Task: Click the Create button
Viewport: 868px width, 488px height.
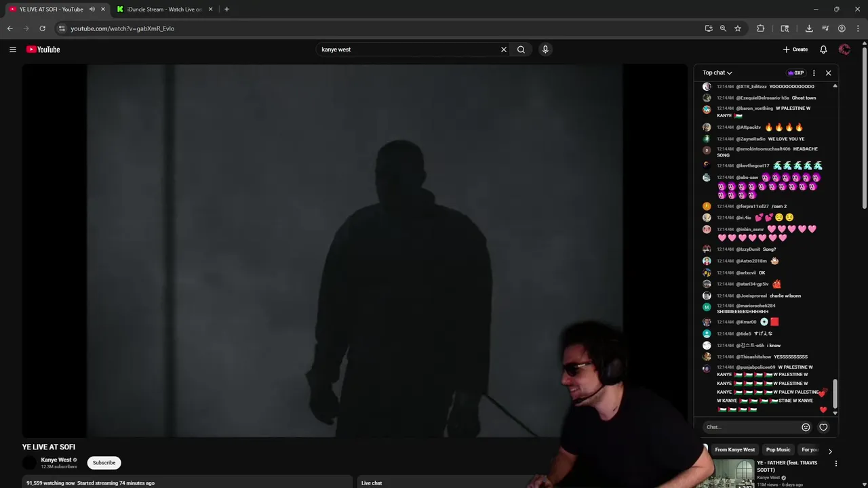Action: pyautogui.click(x=795, y=49)
